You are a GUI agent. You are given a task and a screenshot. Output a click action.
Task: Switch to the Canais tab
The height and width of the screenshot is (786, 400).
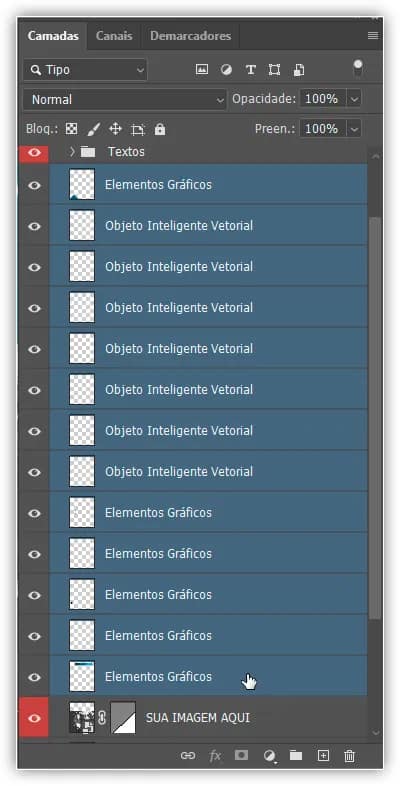pyautogui.click(x=114, y=36)
